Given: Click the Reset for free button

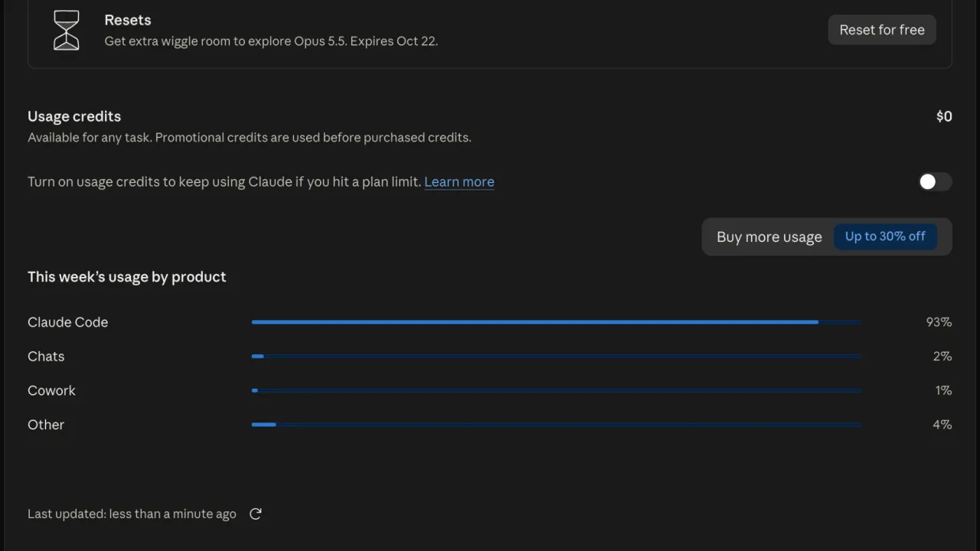Looking at the screenshot, I should (x=882, y=30).
